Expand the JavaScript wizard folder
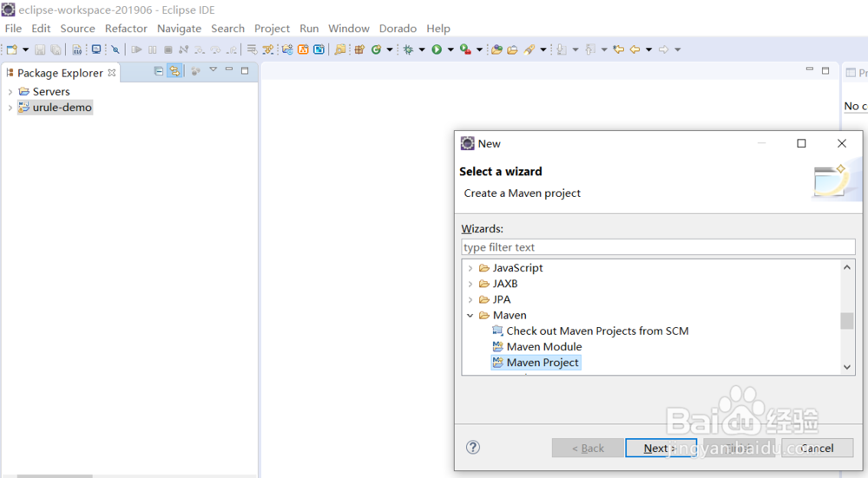 (470, 268)
